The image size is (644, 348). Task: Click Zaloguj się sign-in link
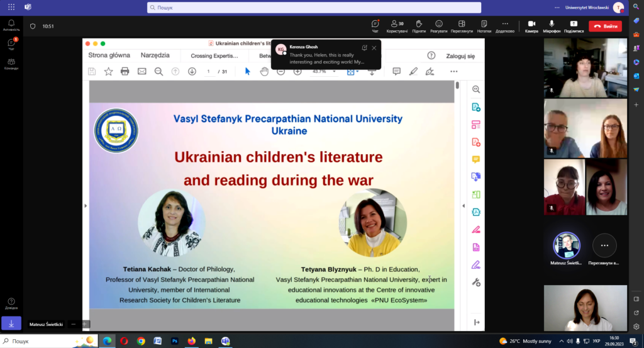coord(460,56)
